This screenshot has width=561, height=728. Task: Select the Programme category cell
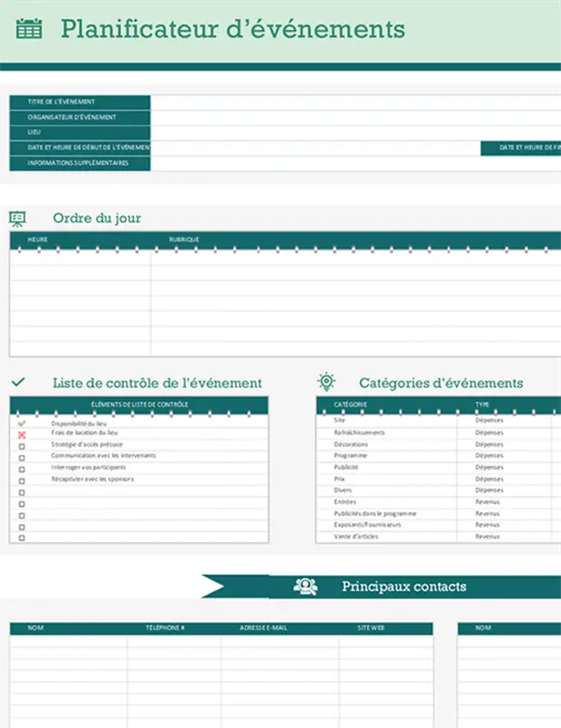click(x=387, y=456)
